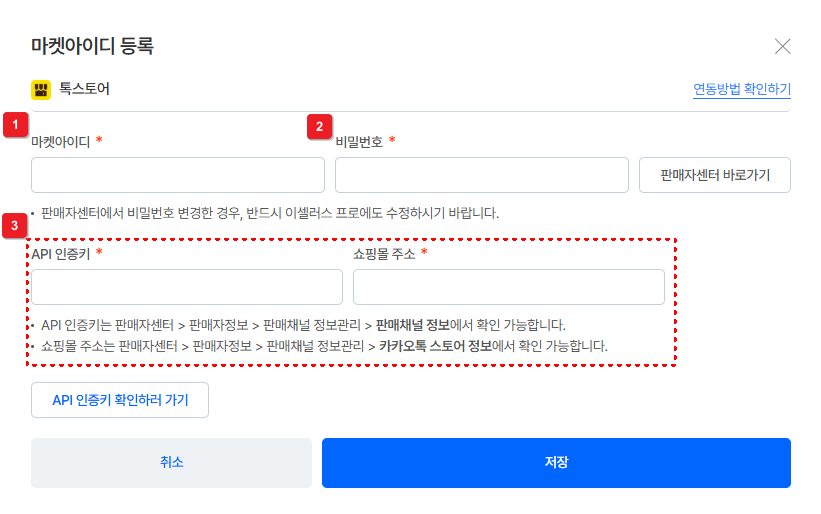Focus the 마켓아이디 input field

point(178,174)
